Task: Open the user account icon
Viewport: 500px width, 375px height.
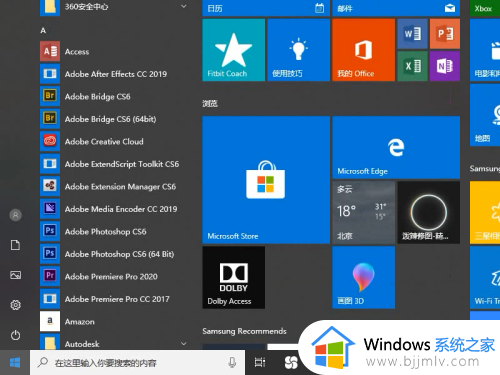Action: [15, 215]
